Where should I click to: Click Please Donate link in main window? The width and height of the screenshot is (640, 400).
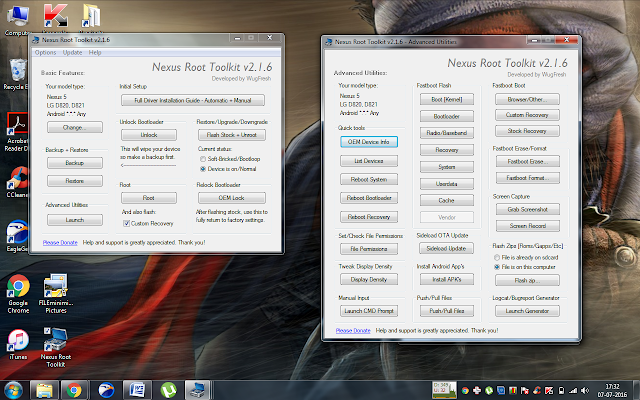(60, 242)
